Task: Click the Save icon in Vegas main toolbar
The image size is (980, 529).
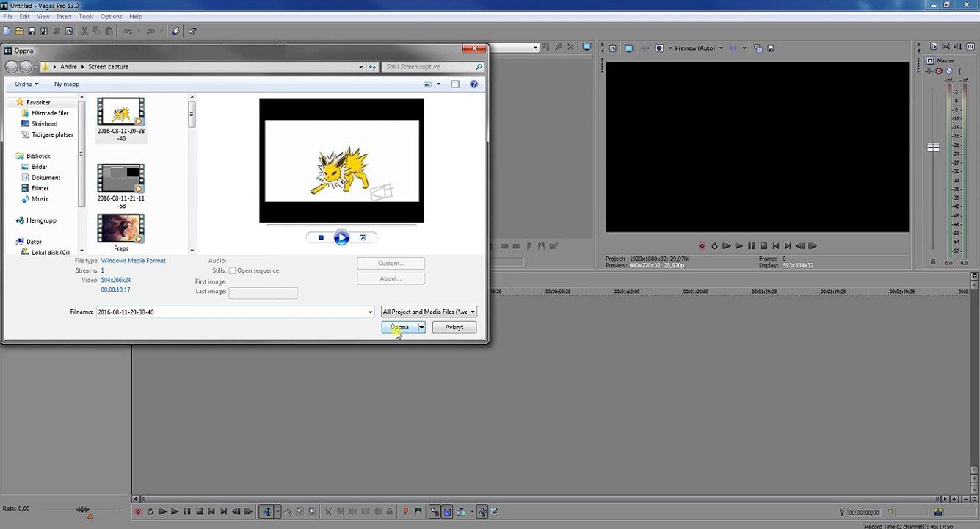Action: 32,31
